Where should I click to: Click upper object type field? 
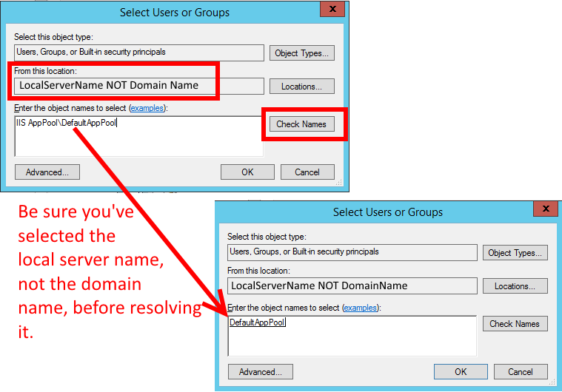[139, 53]
